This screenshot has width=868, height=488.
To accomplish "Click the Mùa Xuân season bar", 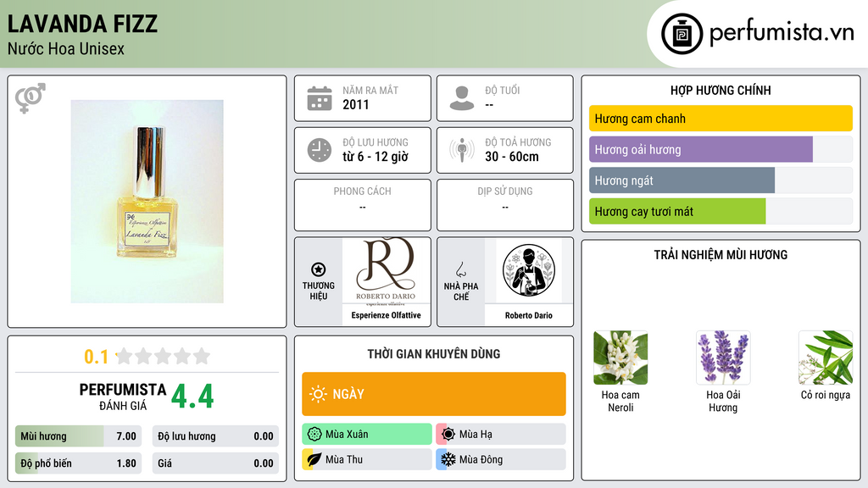I will 367,434.
